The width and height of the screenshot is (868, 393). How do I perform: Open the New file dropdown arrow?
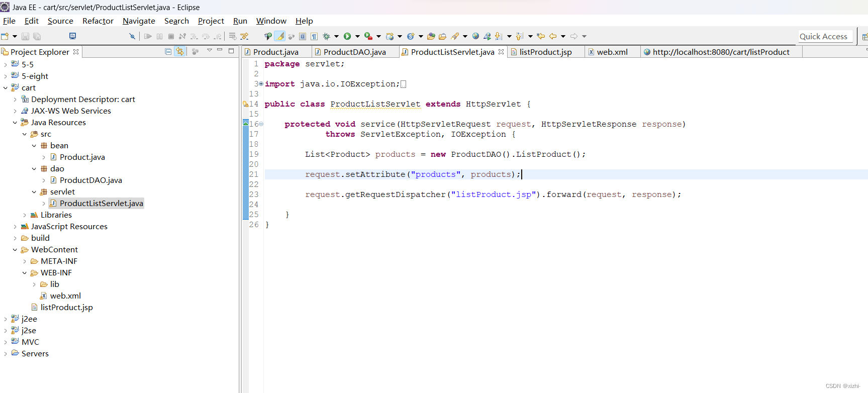pos(15,36)
